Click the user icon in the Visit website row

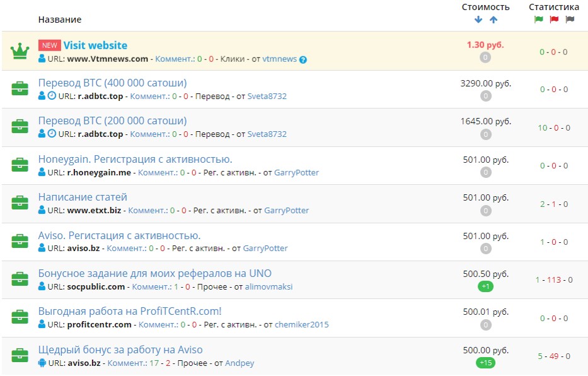[x=42, y=59]
